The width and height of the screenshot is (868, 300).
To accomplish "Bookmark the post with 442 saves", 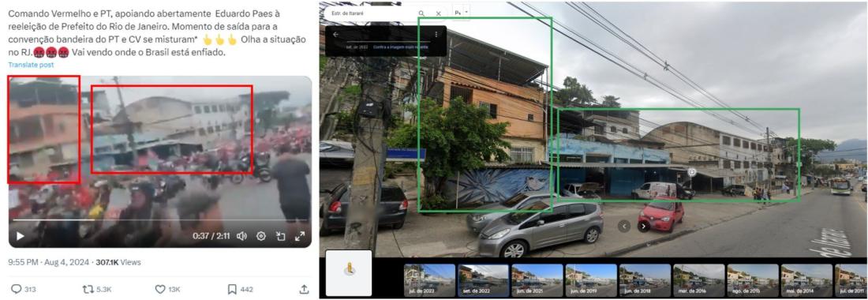I will point(233,289).
